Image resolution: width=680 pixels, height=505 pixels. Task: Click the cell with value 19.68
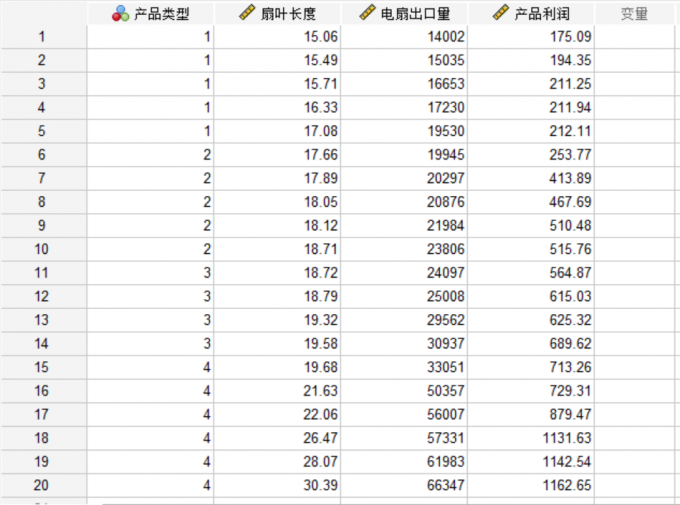(x=278, y=367)
